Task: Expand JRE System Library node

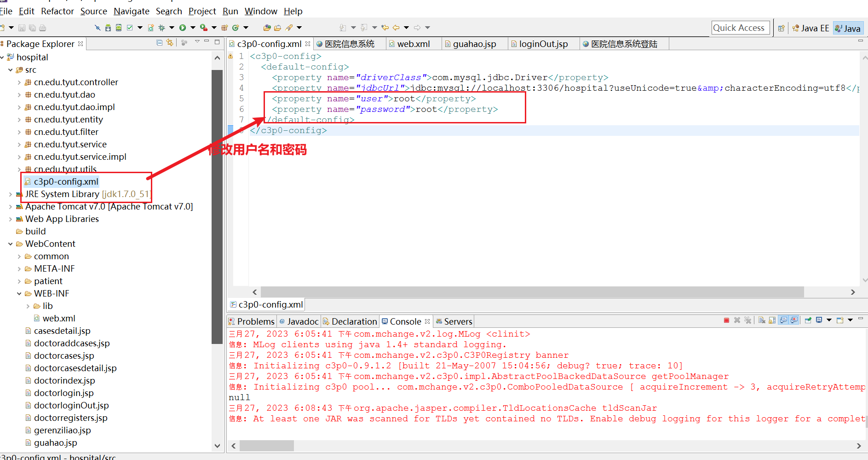Action: [x=10, y=194]
